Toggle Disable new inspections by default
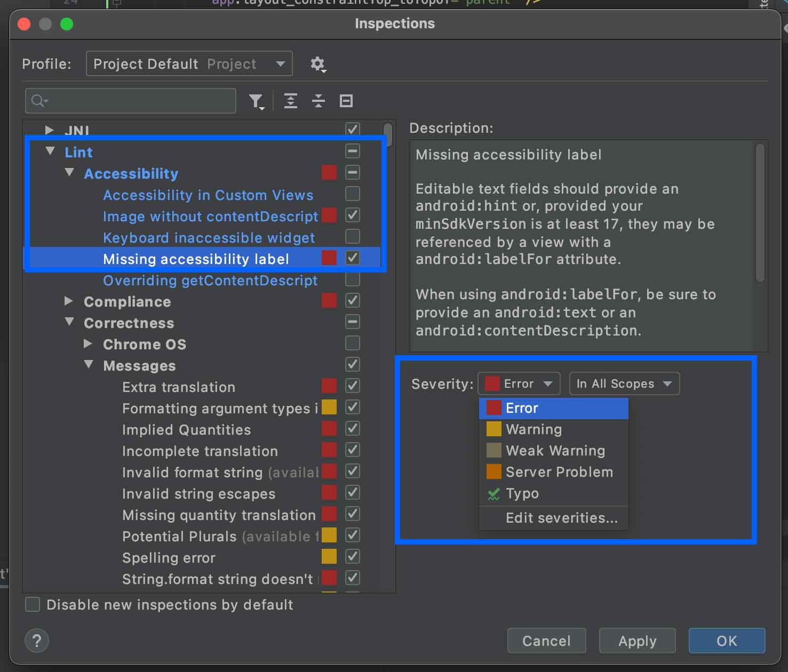This screenshot has height=672, width=788. coord(33,604)
